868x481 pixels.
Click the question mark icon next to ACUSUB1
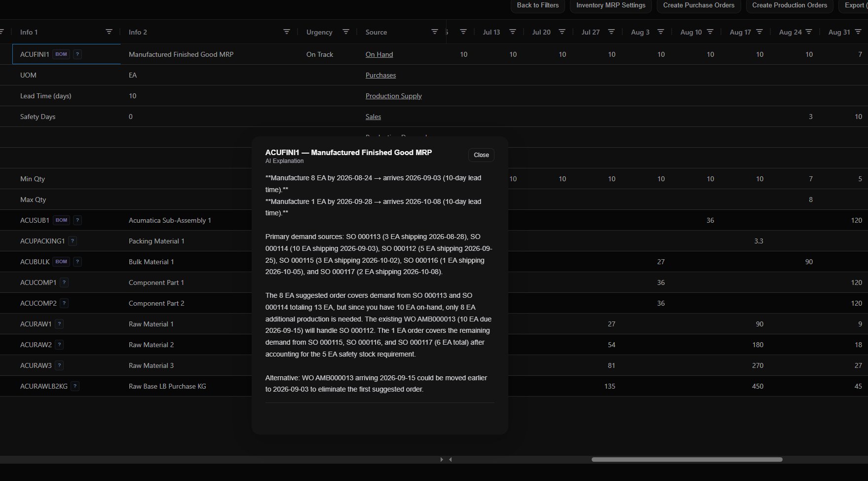coord(77,220)
